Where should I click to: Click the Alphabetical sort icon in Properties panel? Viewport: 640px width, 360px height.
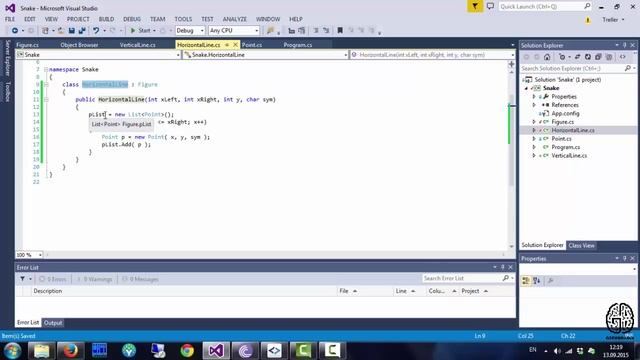(537, 280)
